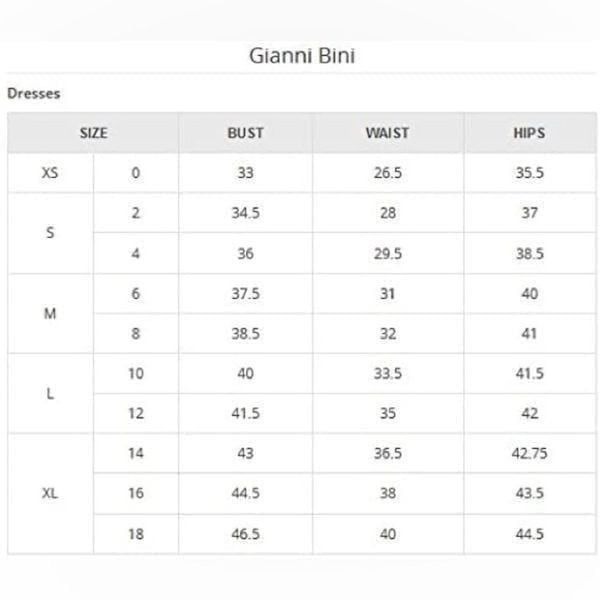
Task: Click hips value 42.75 for size 14
Action: (530, 453)
